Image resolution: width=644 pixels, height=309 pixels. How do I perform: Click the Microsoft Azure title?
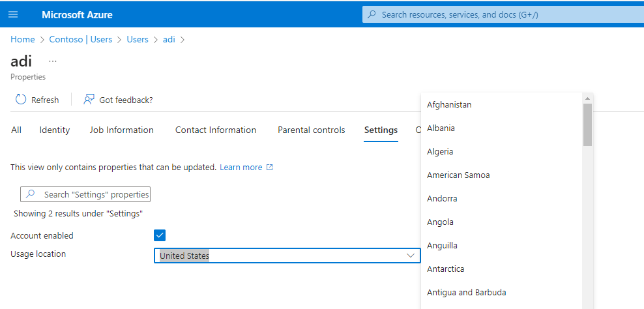pos(77,15)
